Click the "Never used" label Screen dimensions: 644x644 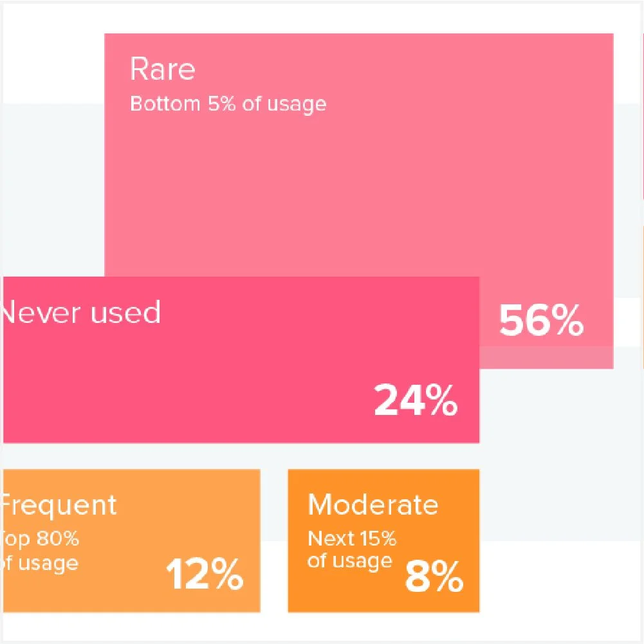(81, 313)
